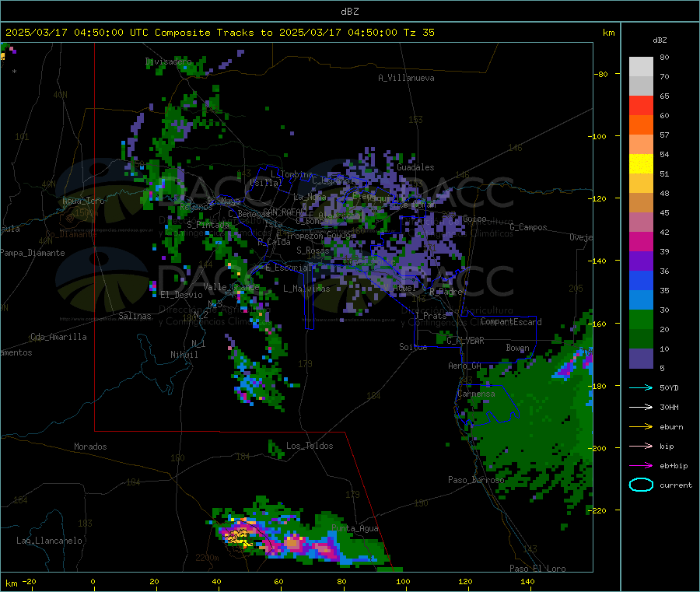This screenshot has height=592, width=700.
Task: Click the dBZ heading above color scale
Action: tap(660, 40)
